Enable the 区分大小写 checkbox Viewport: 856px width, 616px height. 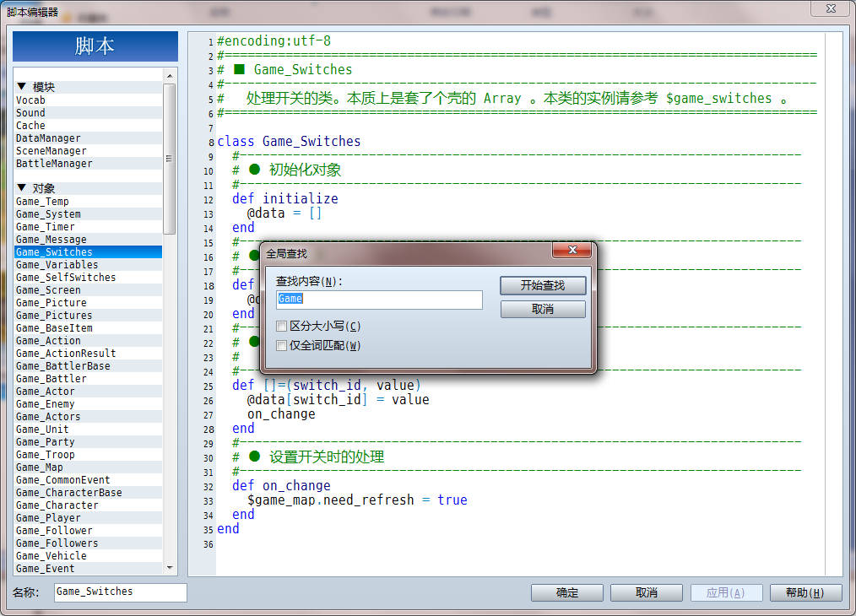(x=282, y=327)
